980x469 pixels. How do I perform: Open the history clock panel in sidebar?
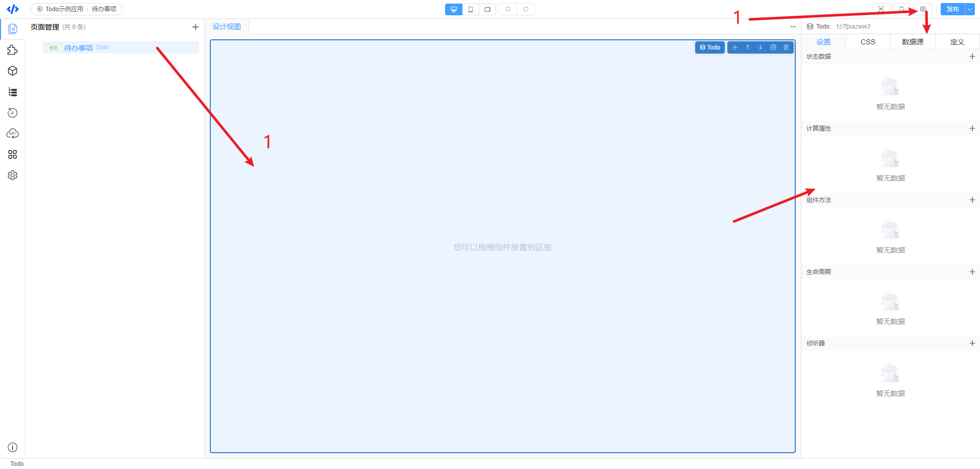pos(12,113)
